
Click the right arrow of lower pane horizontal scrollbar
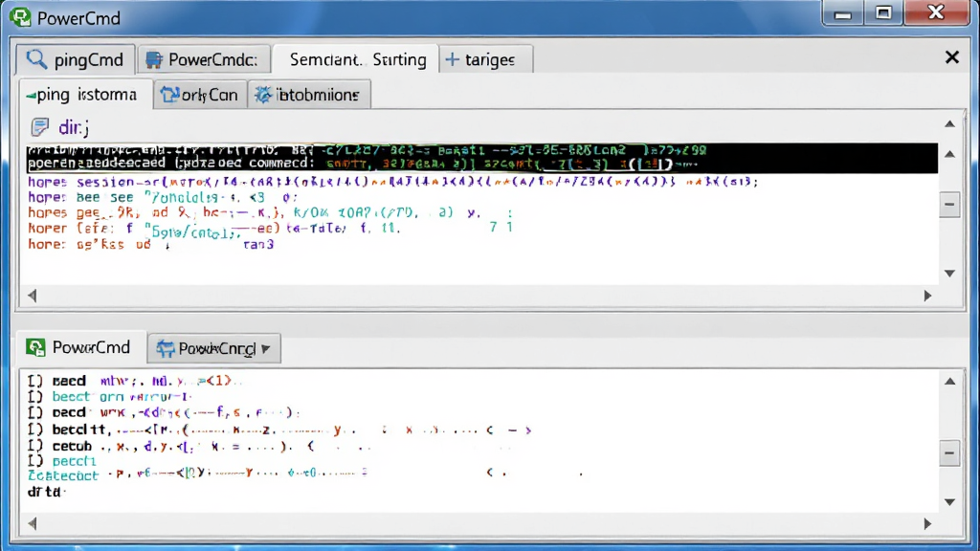(927, 523)
